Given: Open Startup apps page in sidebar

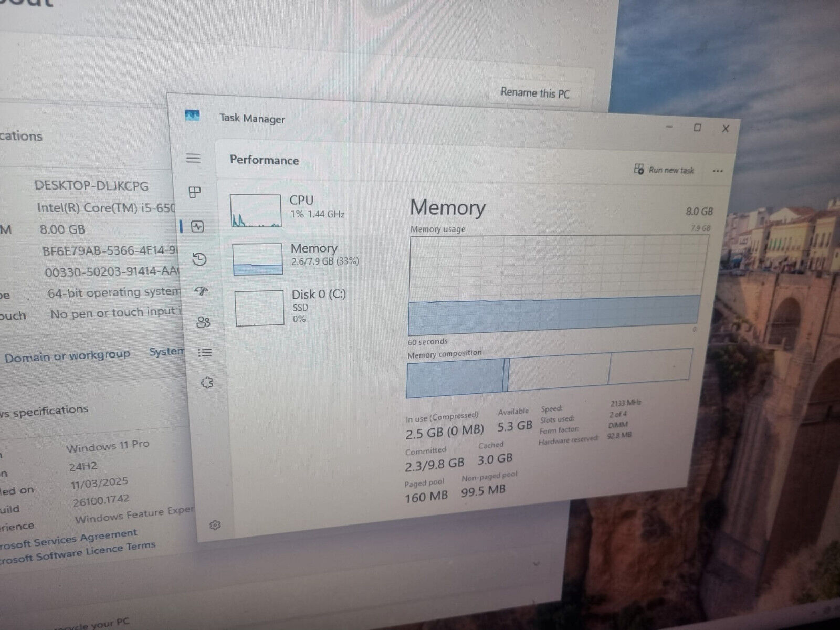Looking at the screenshot, I should (x=202, y=291).
